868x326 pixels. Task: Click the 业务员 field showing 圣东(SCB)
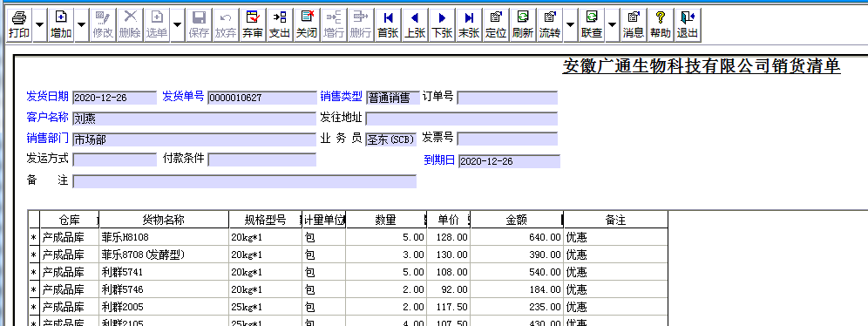click(390, 139)
